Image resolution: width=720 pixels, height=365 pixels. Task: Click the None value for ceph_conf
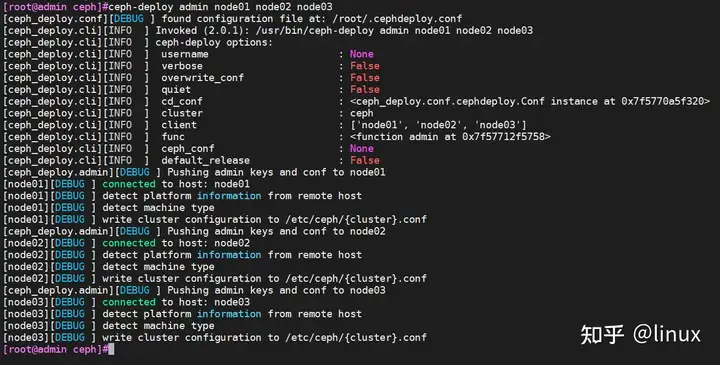click(361, 149)
